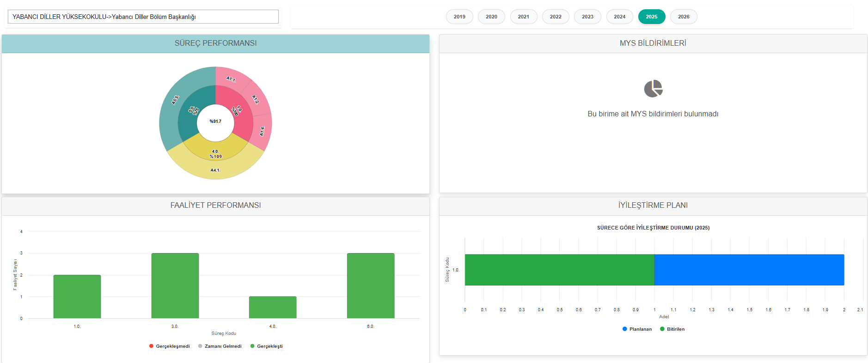Click the MYS pie chart icon
The image size is (868, 363).
pyautogui.click(x=653, y=89)
